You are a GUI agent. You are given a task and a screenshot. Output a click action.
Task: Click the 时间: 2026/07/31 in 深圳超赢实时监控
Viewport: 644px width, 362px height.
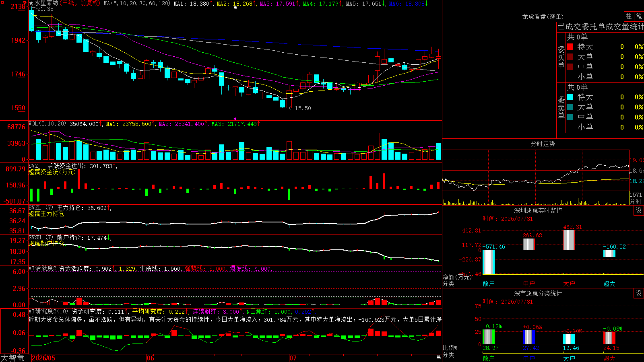pyautogui.click(x=508, y=219)
